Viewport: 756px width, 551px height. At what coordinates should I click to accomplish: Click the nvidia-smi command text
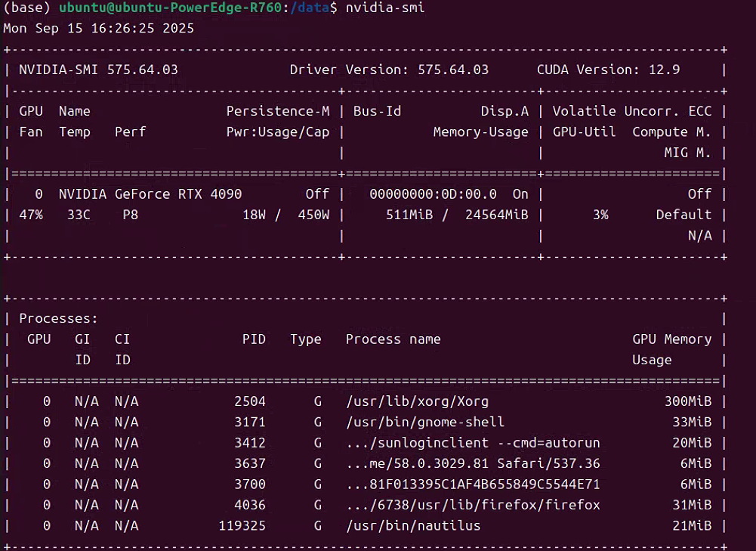[x=384, y=8]
